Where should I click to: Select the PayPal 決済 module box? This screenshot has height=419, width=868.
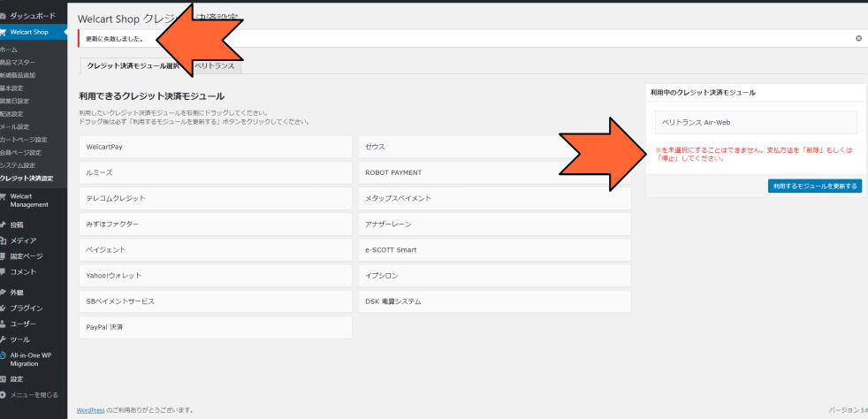click(216, 327)
